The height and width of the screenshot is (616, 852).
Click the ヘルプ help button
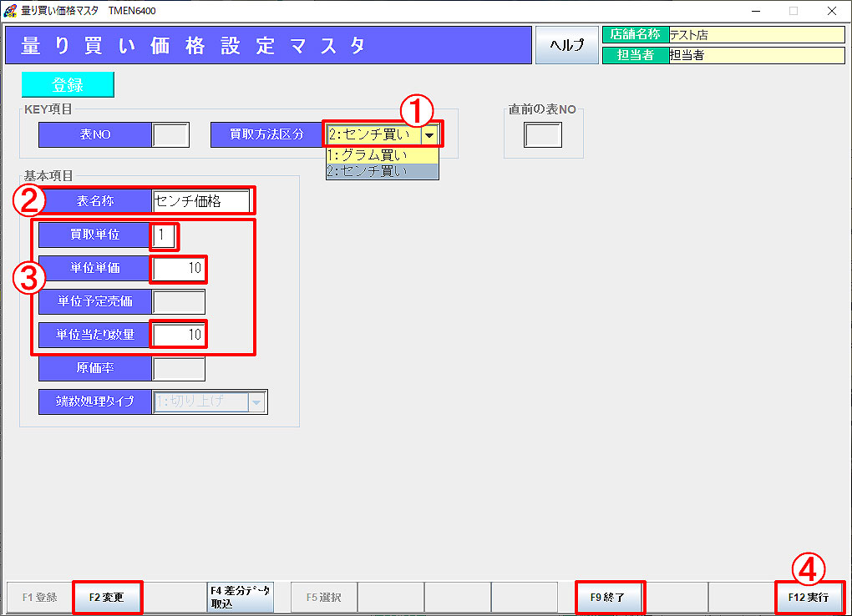click(x=566, y=45)
